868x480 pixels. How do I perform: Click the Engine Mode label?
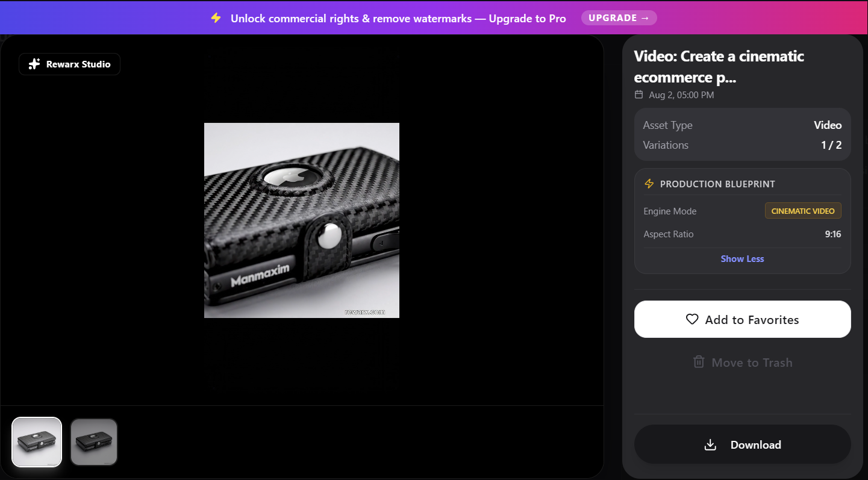click(x=670, y=211)
